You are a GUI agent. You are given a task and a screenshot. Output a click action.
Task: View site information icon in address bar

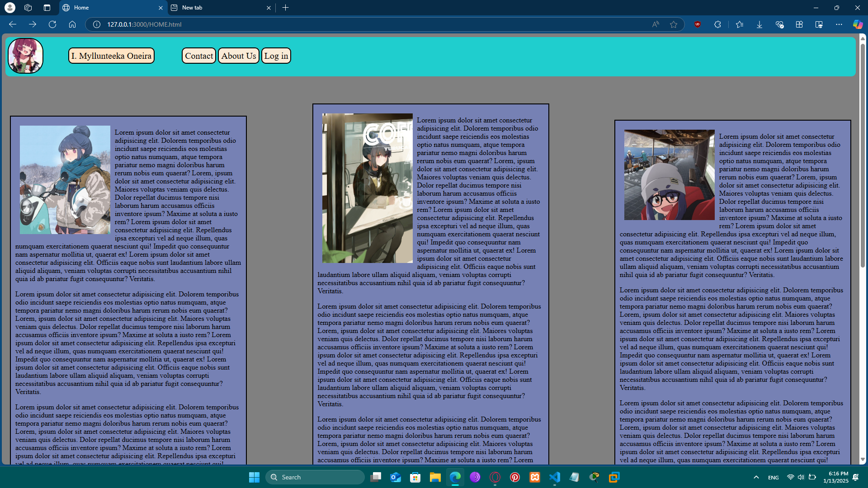[x=97, y=24]
